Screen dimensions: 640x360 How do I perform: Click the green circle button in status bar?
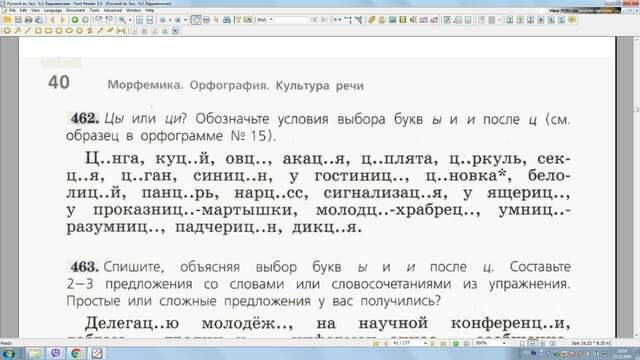pyautogui.click(x=456, y=344)
